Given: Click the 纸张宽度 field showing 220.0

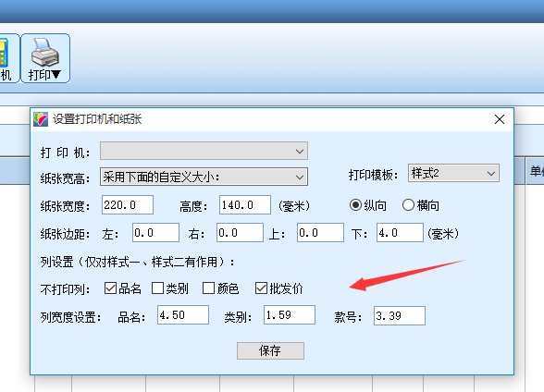Looking at the screenshot, I should click(x=128, y=204).
